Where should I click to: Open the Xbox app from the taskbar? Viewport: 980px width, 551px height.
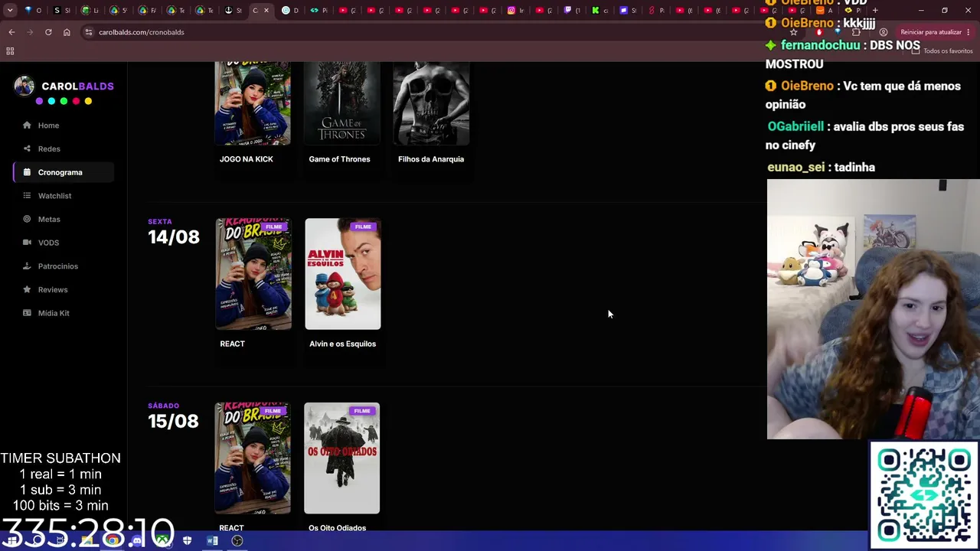tap(162, 541)
